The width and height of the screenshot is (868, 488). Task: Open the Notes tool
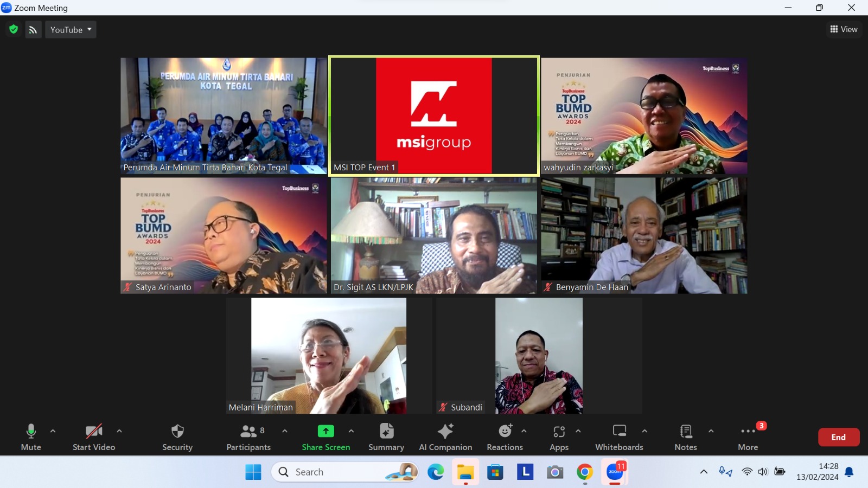tap(686, 437)
